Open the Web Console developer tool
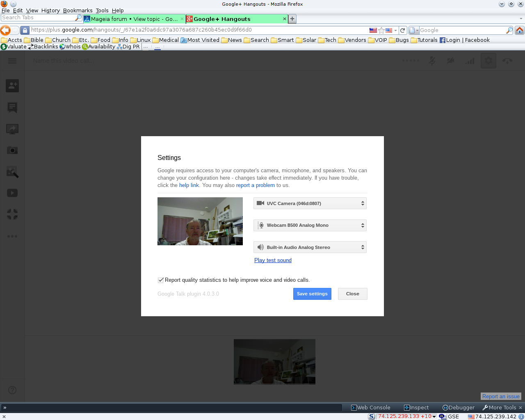Image resolution: width=525 pixels, height=420 pixels. [371, 407]
